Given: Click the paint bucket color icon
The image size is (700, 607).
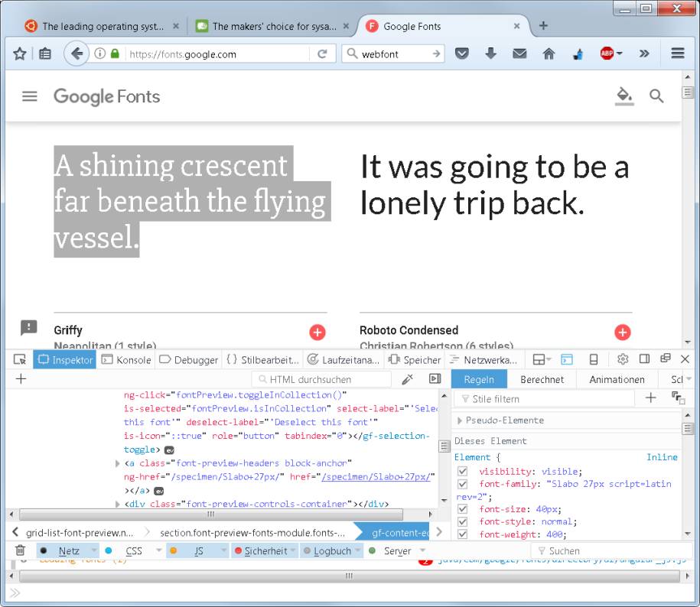Looking at the screenshot, I should [624, 96].
